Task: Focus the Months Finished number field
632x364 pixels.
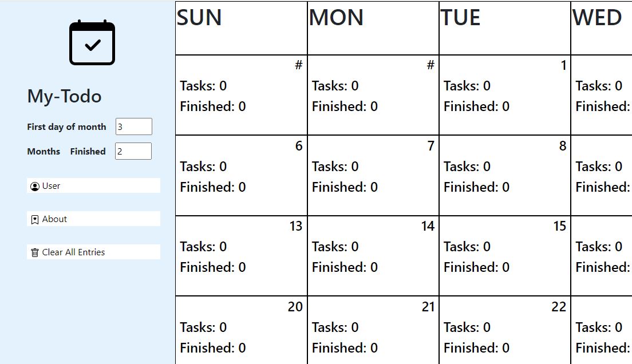Action: click(x=133, y=151)
